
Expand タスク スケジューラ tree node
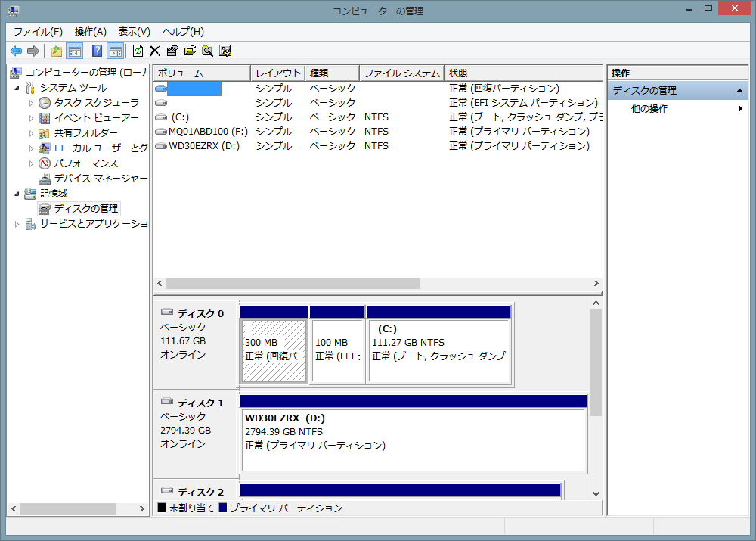(31, 103)
